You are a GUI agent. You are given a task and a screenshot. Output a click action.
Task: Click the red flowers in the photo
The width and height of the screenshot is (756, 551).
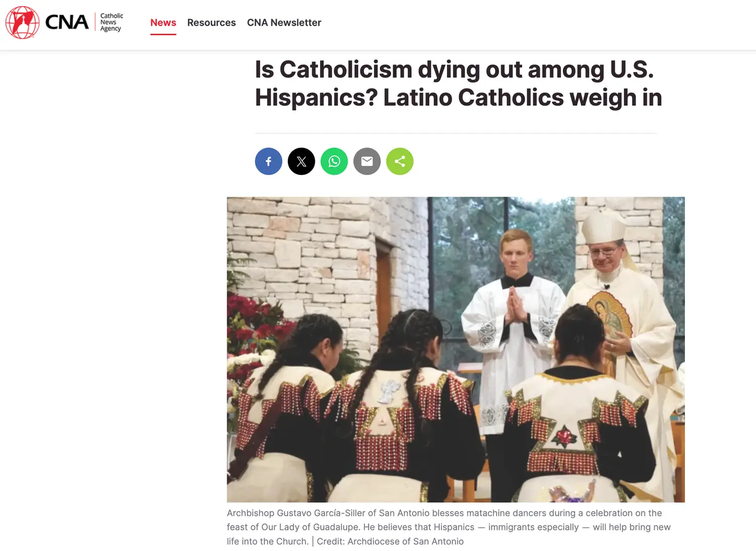(x=252, y=323)
